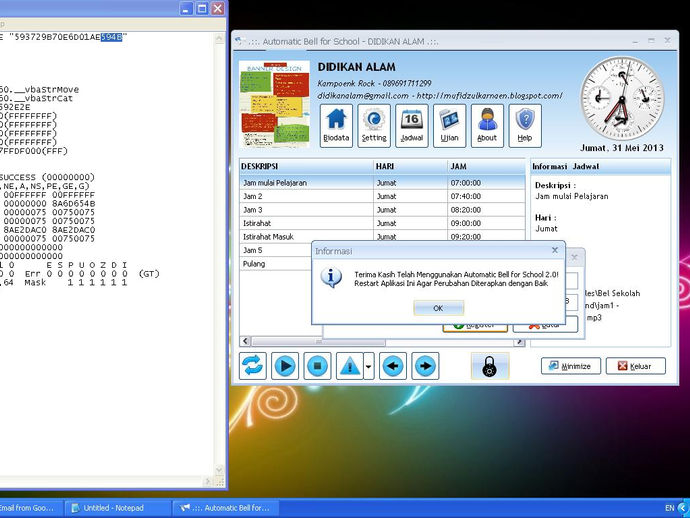690x518 pixels.
Task: Click the EN language indicator in tray
Action: (x=669, y=508)
